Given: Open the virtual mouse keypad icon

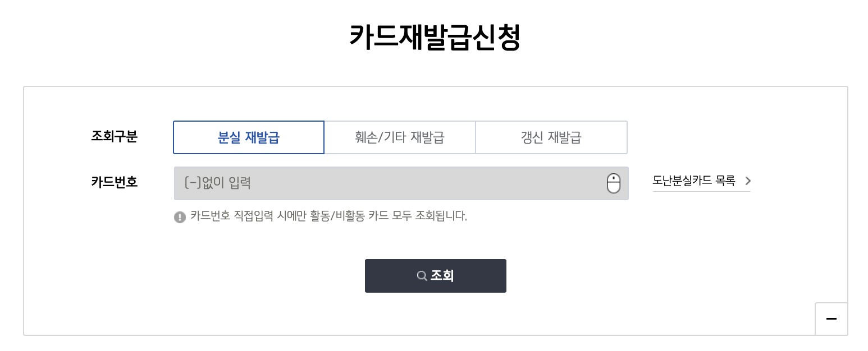Looking at the screenshot, I should click(614, 183).
